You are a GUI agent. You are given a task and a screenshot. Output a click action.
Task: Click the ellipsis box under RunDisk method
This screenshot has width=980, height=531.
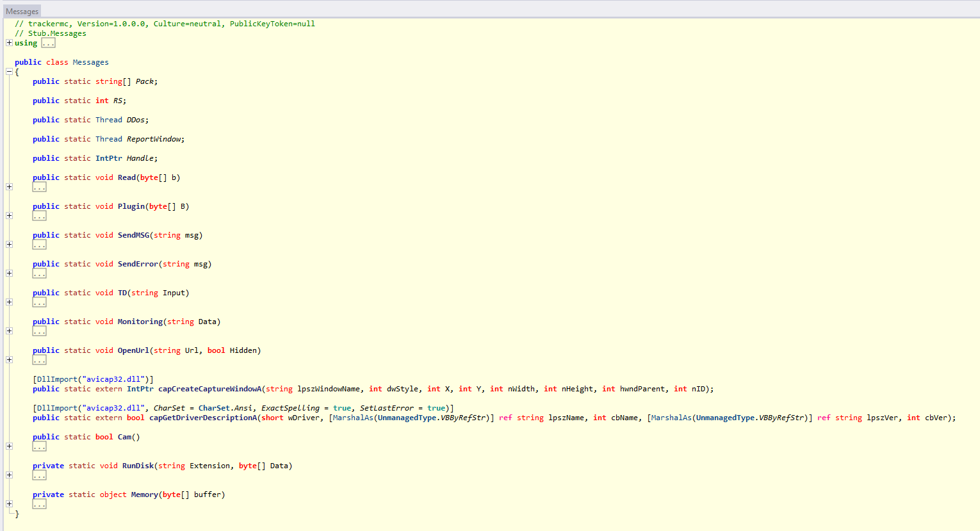pos(40,475)
